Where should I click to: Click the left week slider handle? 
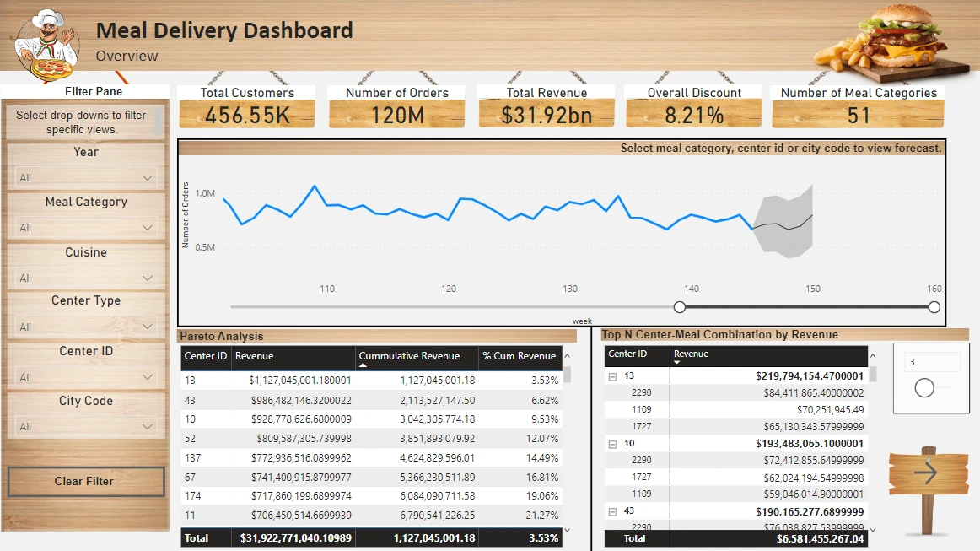pos(680,307)
